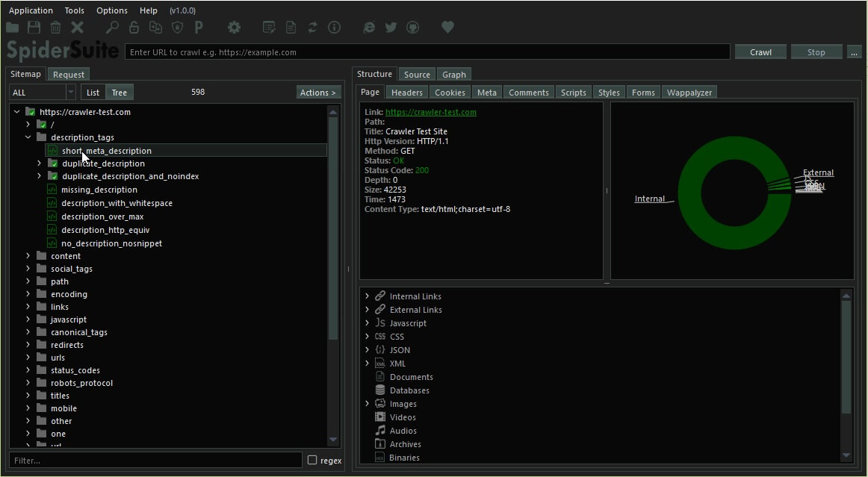
Task: Click the URL to crawl input field
Action: click(x=427, y=52)
